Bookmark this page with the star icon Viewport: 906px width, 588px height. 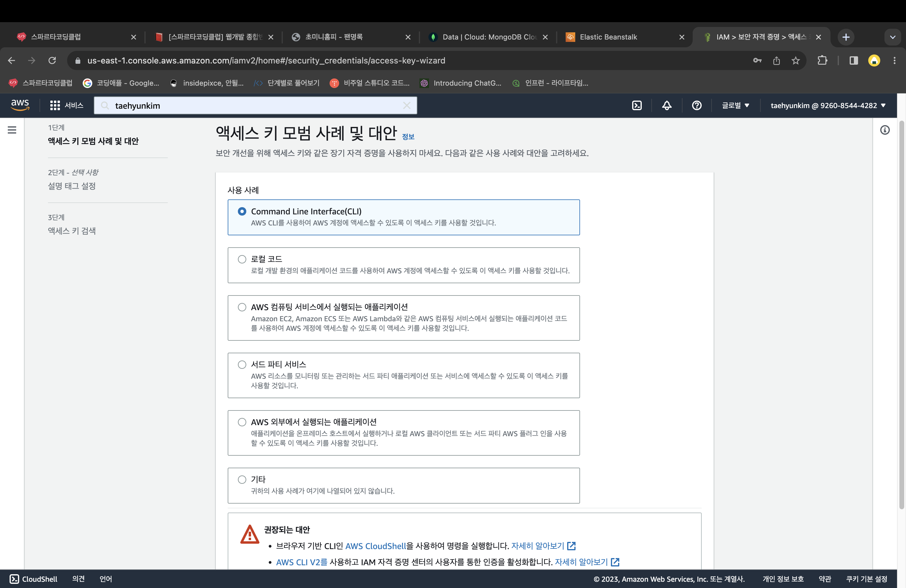pos(796,60)
